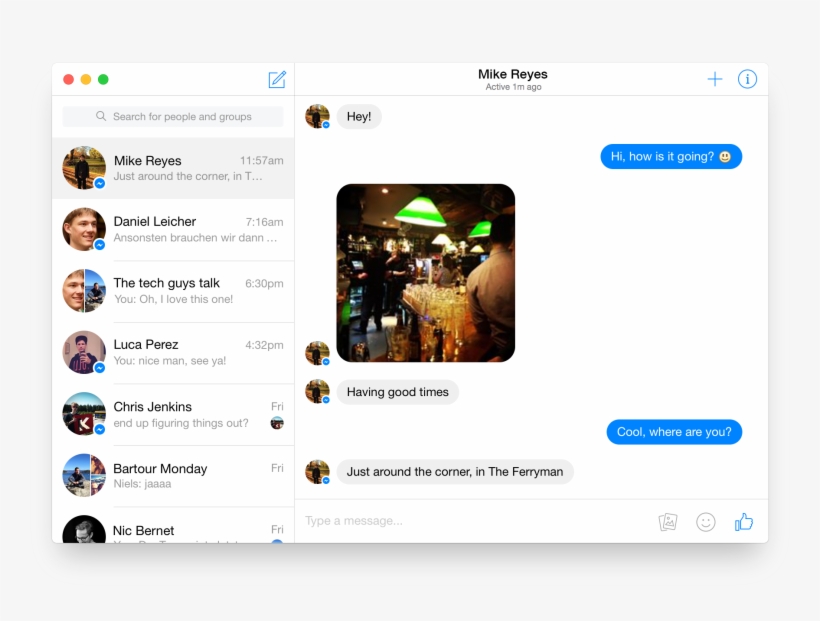The width and height of the screenshot is (820, 621).
Task: Open the Daniel Leicher conversation
Action: pos(173,230)
